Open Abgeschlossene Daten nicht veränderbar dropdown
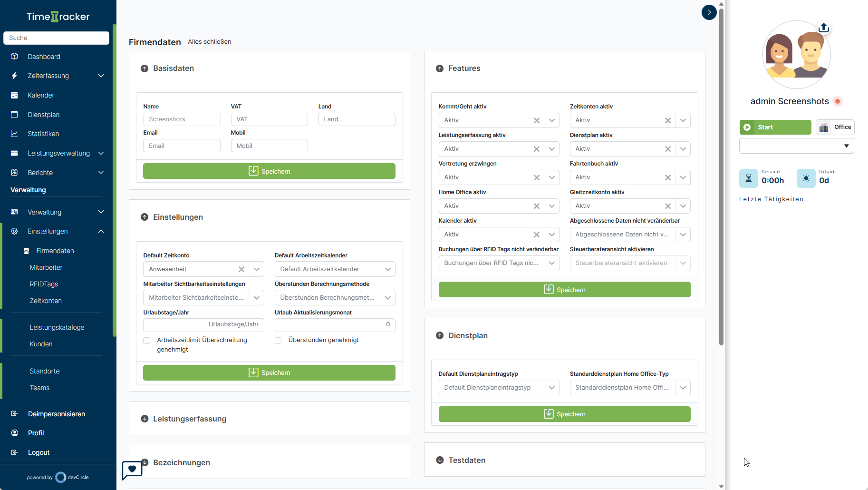 point(683,235)
